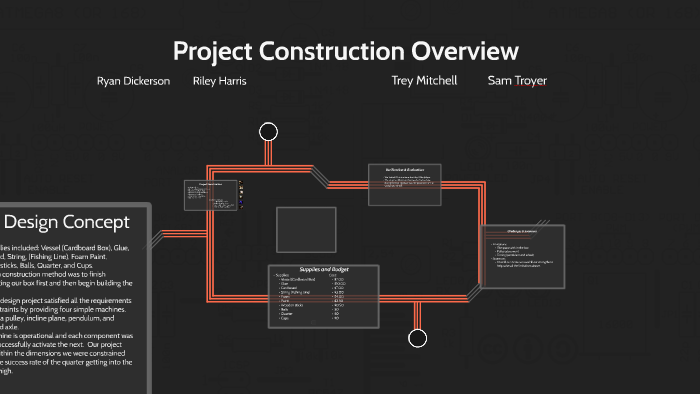The height and width of the screenshot is (394, 700).
Task: Select the name Trey Mitchell
Action: click(x=424, y=80)
